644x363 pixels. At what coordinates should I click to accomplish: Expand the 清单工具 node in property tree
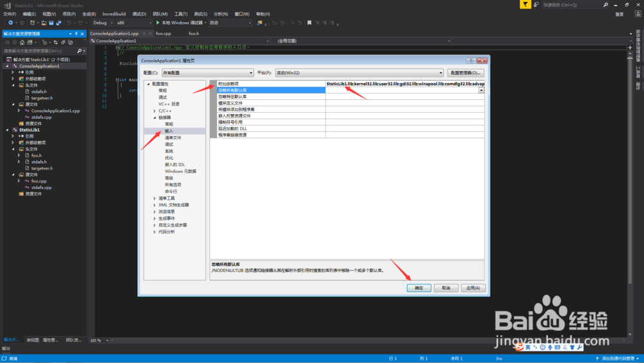pos(155,198)
